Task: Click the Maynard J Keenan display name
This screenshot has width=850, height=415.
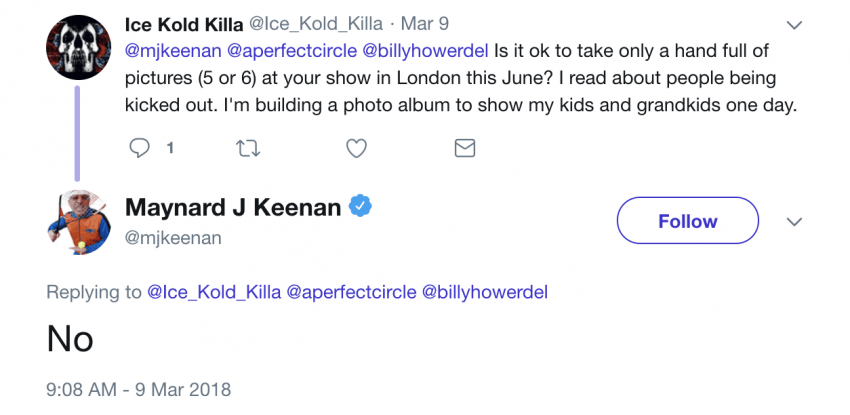Action: coord(233,207)
